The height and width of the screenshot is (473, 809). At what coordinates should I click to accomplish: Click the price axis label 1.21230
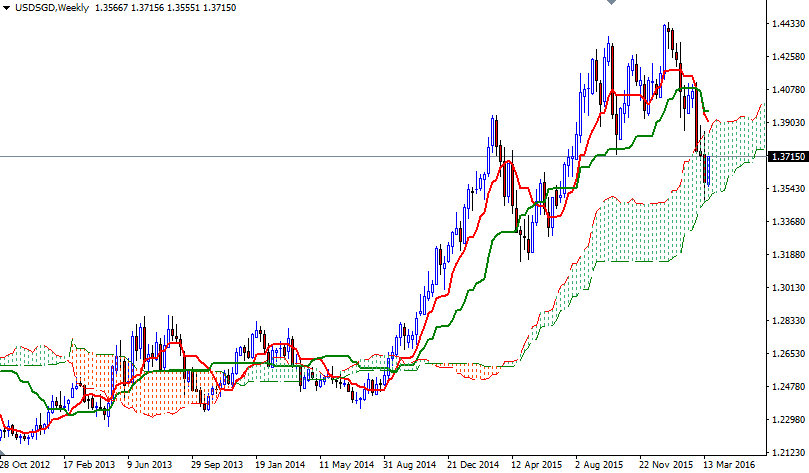[788, 453]
